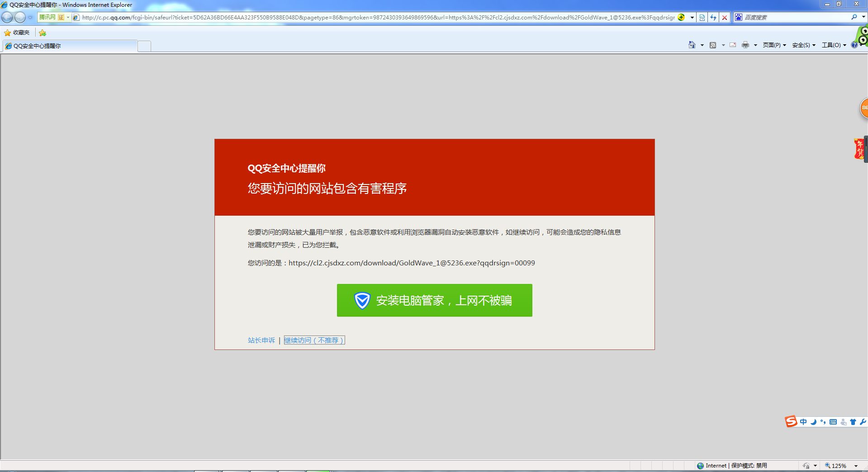Click the shield icon on the green button
The image size is (868, 472).
[x=362, y=300]
